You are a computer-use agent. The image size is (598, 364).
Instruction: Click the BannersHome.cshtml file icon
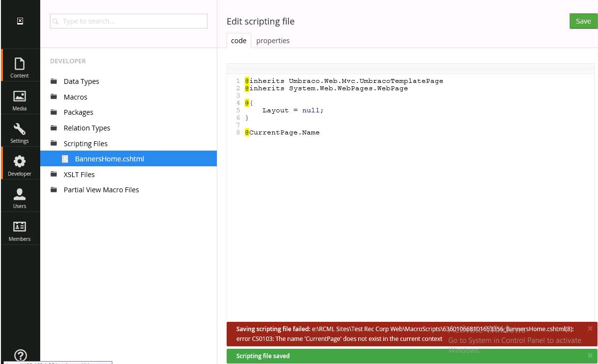coord(65,159)
